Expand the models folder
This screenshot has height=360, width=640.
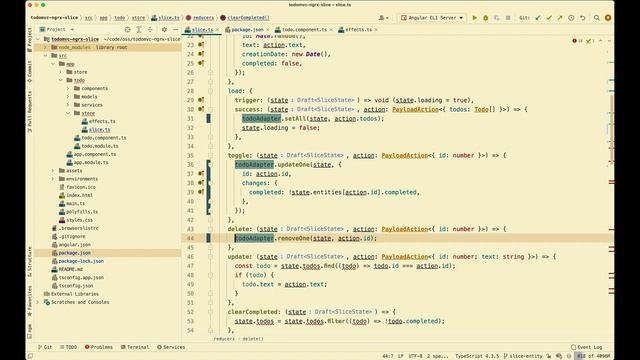pos(68,97)
